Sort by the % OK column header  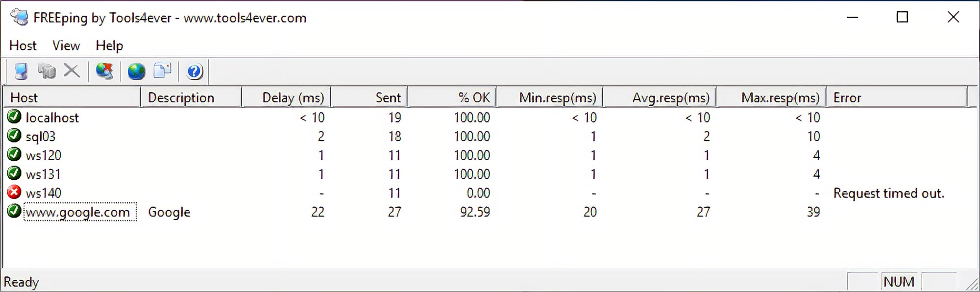[452, 97]
